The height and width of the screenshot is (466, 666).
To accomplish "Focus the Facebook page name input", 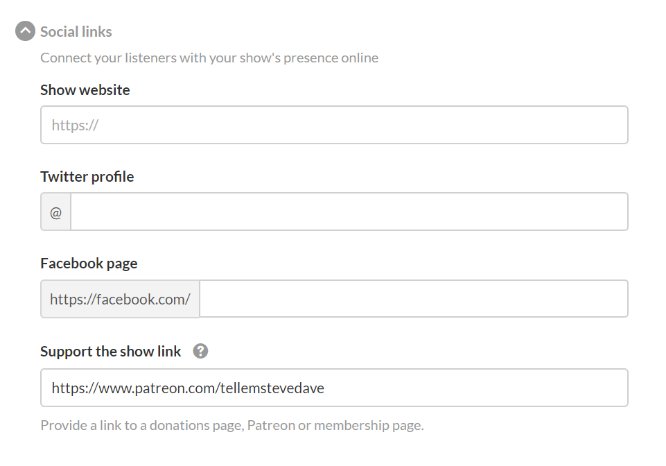I will point(414,299).
